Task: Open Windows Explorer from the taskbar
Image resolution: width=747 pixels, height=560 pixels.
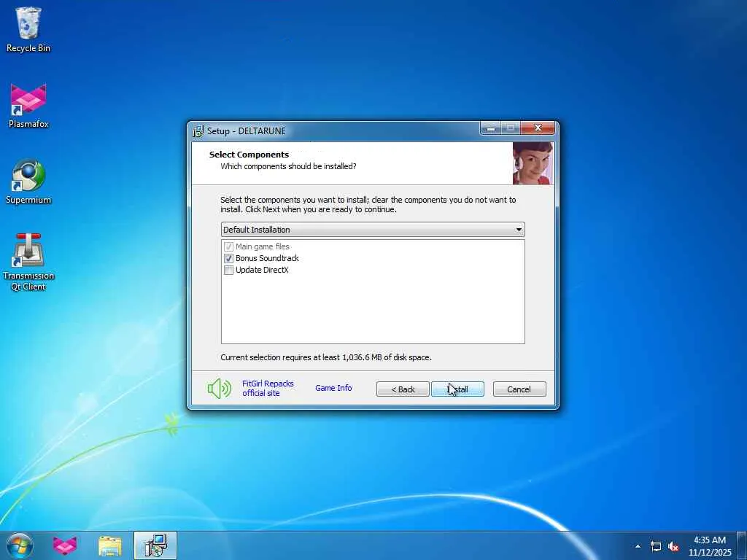Action: coord(110,545)
